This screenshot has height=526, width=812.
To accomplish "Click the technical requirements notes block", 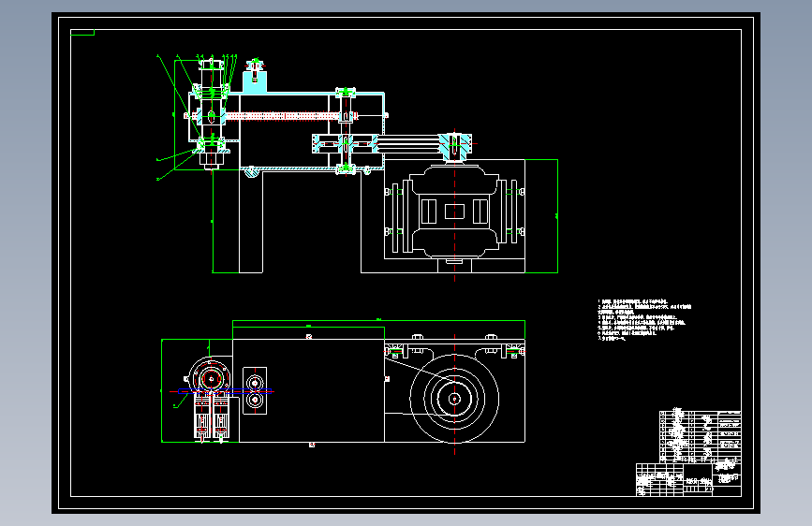I will [644, 319].
